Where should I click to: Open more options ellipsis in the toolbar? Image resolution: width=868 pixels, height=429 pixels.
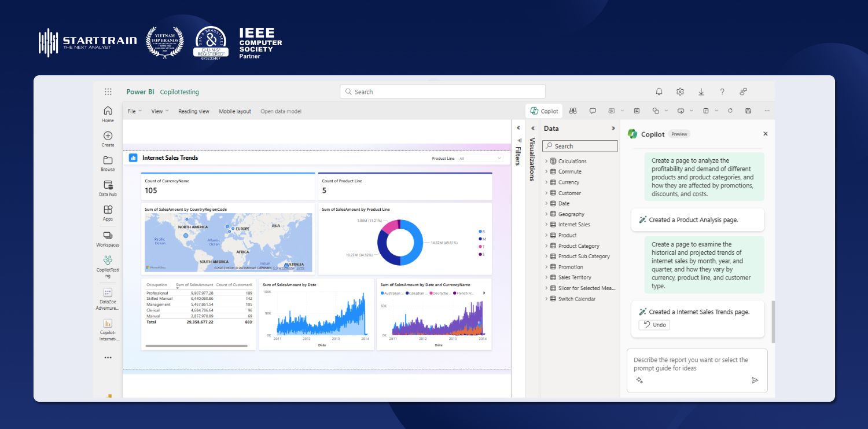coord(767,111)
